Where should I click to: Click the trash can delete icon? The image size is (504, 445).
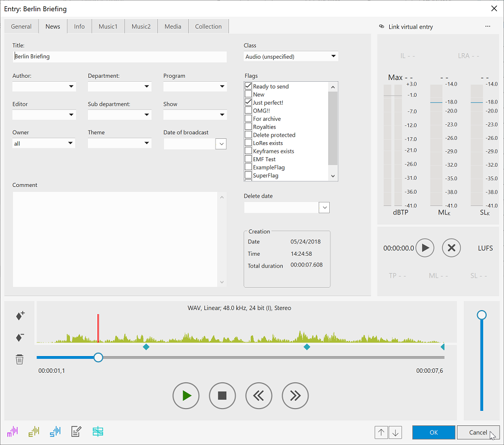[x=20, y=359]
